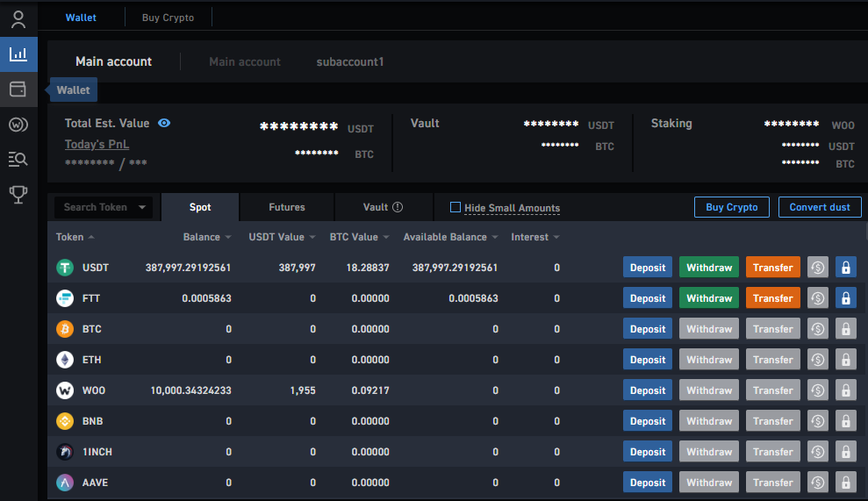Click the dollar icon in BTC row
Viewport: 868px width, 501px height.
click(x=818, y=329)
